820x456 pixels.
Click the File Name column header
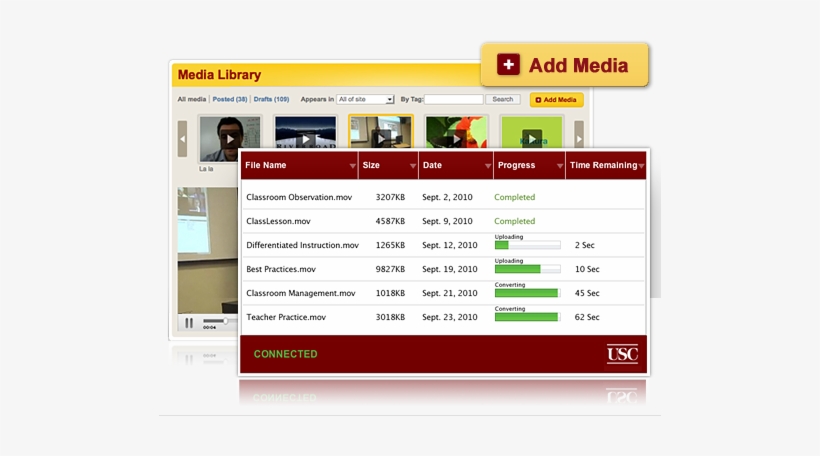(x=300, y=165)
